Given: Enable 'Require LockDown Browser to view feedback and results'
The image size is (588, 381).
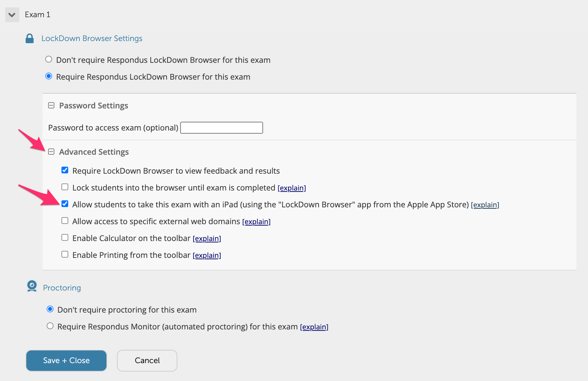Looking at the screenshot, I should [65, 170].
